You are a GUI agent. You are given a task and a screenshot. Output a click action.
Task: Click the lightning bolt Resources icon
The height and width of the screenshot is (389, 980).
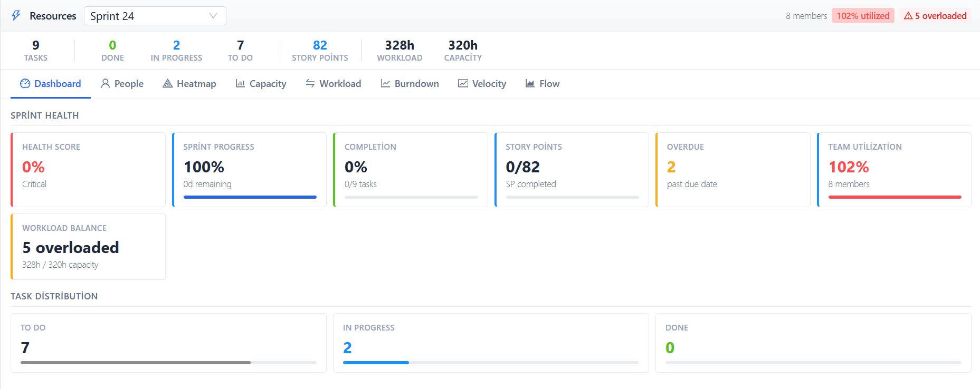tap(16, 16)
